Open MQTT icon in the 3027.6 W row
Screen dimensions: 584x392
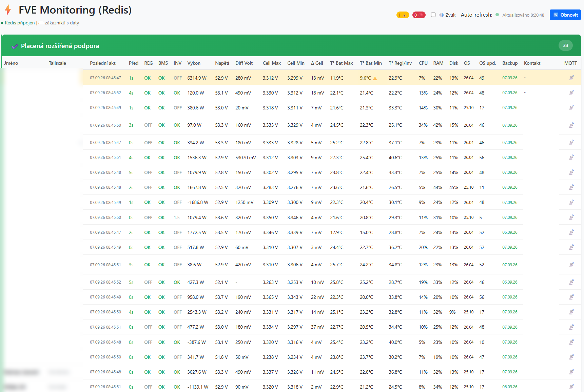point(571,372)
